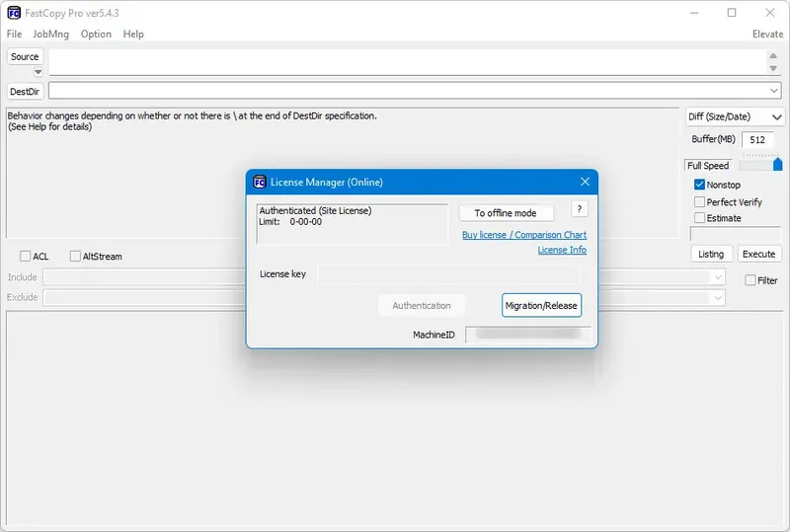The image size is (790, 532).
Task: Open the help question mark button
Action: pyautogui.click(x=580, y=208)
